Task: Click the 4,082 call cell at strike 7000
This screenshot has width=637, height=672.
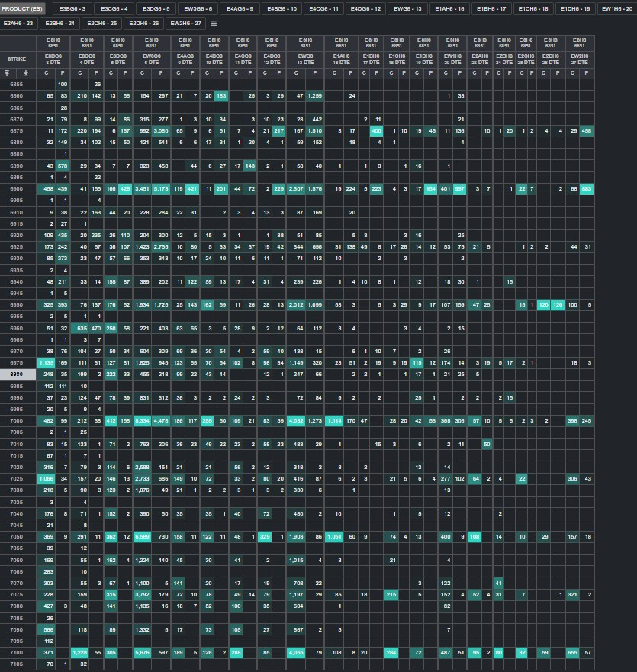Action: (x=296, y=421)
